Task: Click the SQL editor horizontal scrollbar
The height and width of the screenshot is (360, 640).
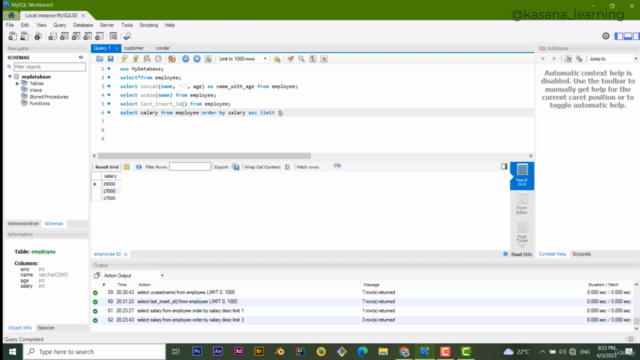Action: click(x=204, y=156)
